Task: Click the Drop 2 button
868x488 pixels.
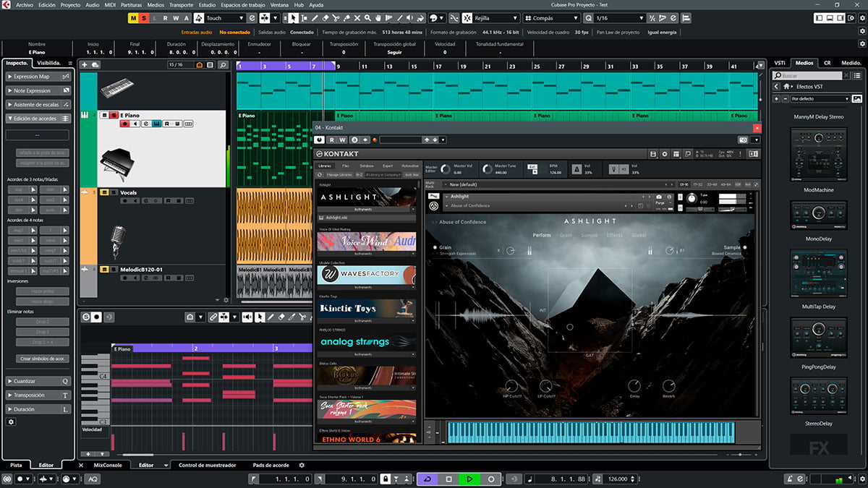Action: (x=43, y=321)
